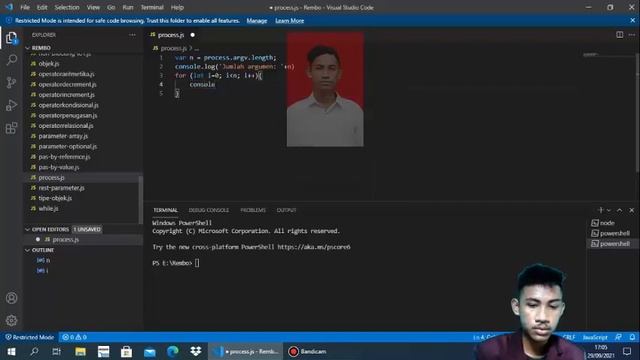Launch File Explorer from taskbar
640x360 pixels.
[80, 351]
